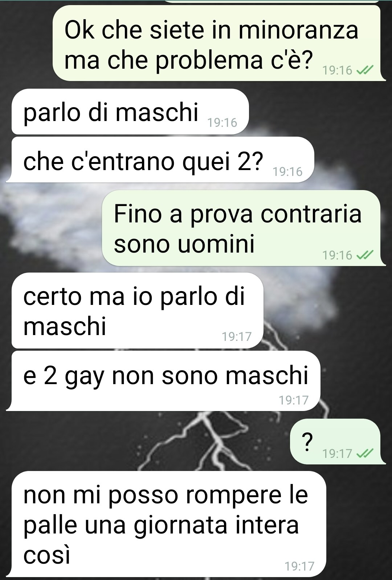This screenshot has width=392, height=580.
Task: Tap the 19:17 timestamp on the last message
Action: pyautogui.click(x=299, y=566)
